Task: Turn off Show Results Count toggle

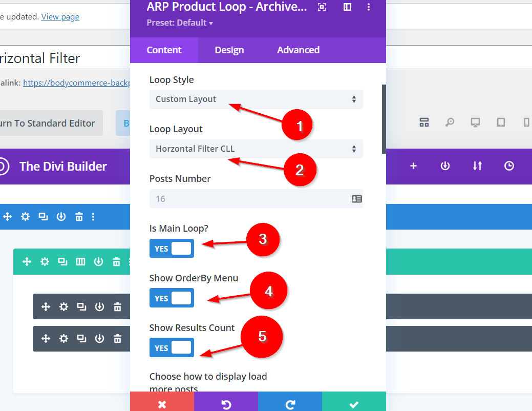Action: tap(172, 348)
